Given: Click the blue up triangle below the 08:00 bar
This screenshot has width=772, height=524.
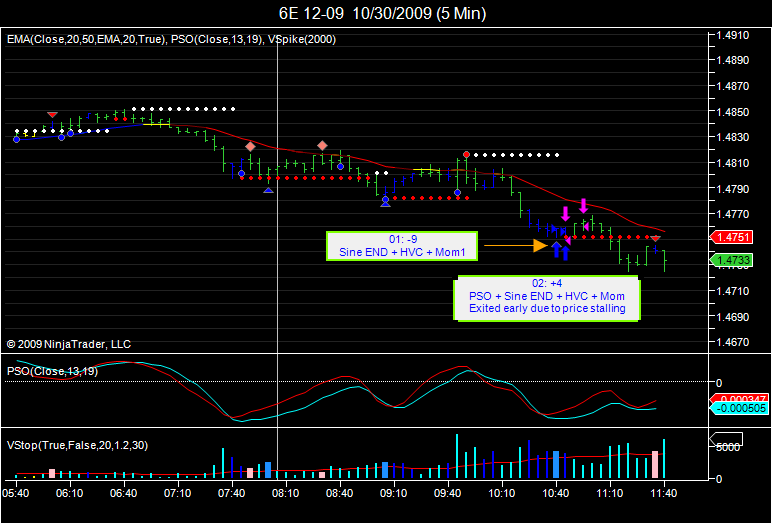Looking at the screenshot, I should point(268,190).
